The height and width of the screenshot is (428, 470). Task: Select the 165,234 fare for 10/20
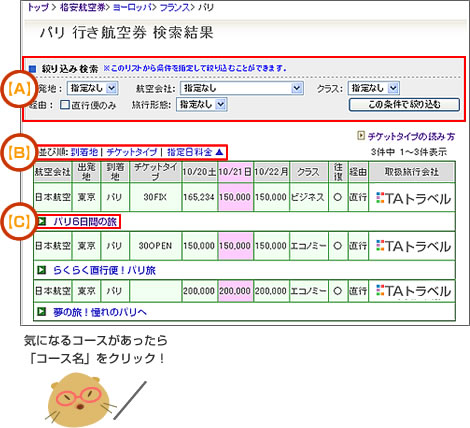[199, 197]
